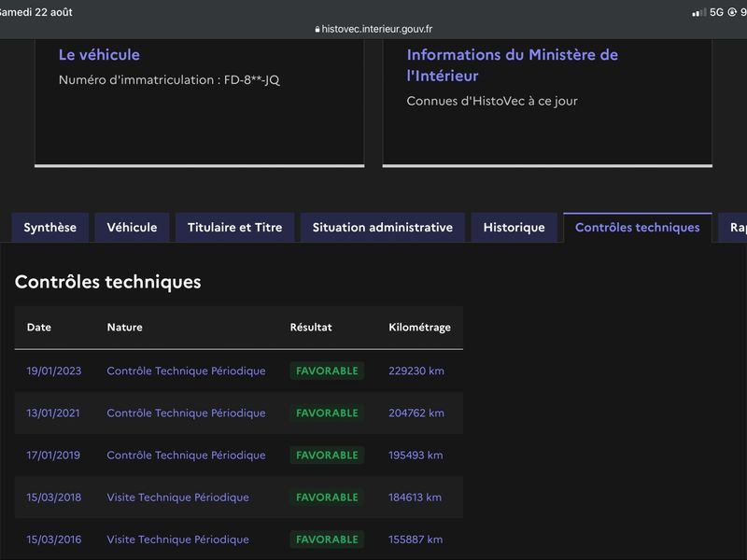Tap the Samedi 22 août date in status bar
Viewport: 747px width, 560px height.
coord(35,12)
